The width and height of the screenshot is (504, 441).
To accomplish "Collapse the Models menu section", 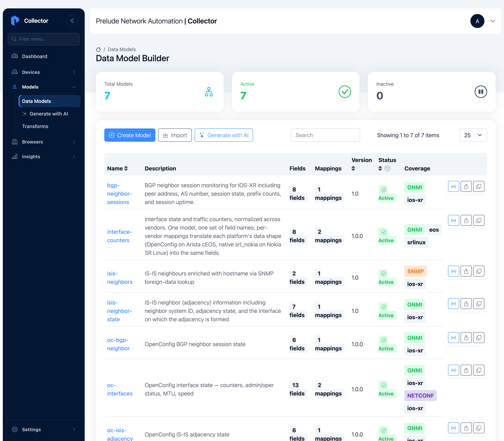I will tap(44, 87).
